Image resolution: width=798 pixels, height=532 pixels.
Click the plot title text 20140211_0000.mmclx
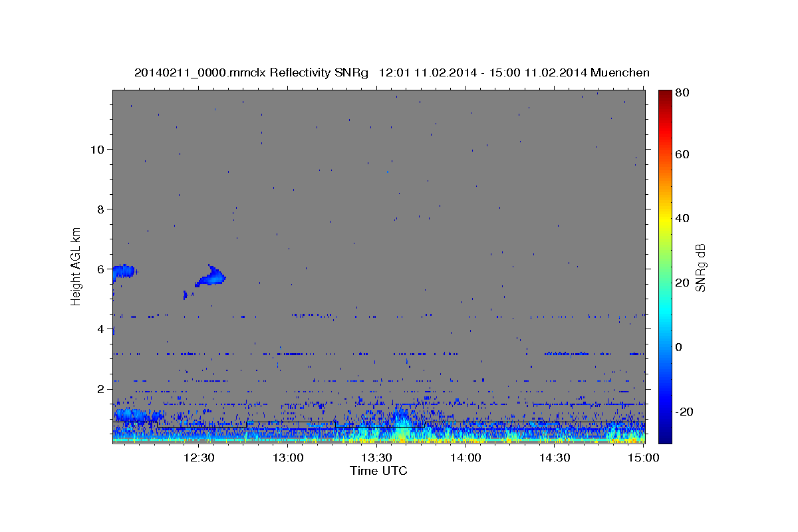200,72
